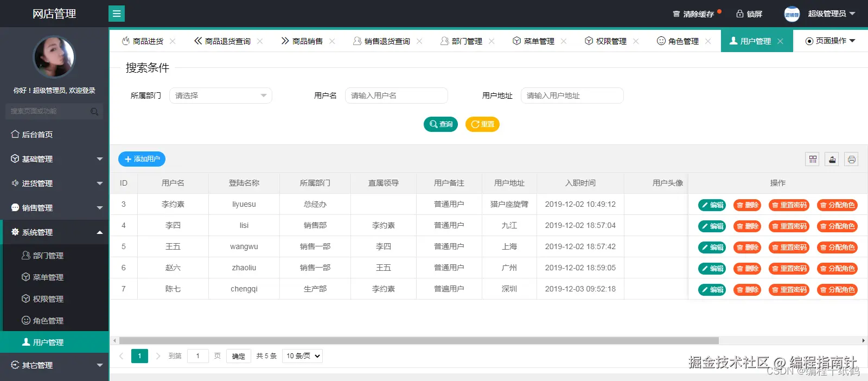Focus the 用户名 input field
The height and width of the screenshot is (381, 868).
point(397,96)
